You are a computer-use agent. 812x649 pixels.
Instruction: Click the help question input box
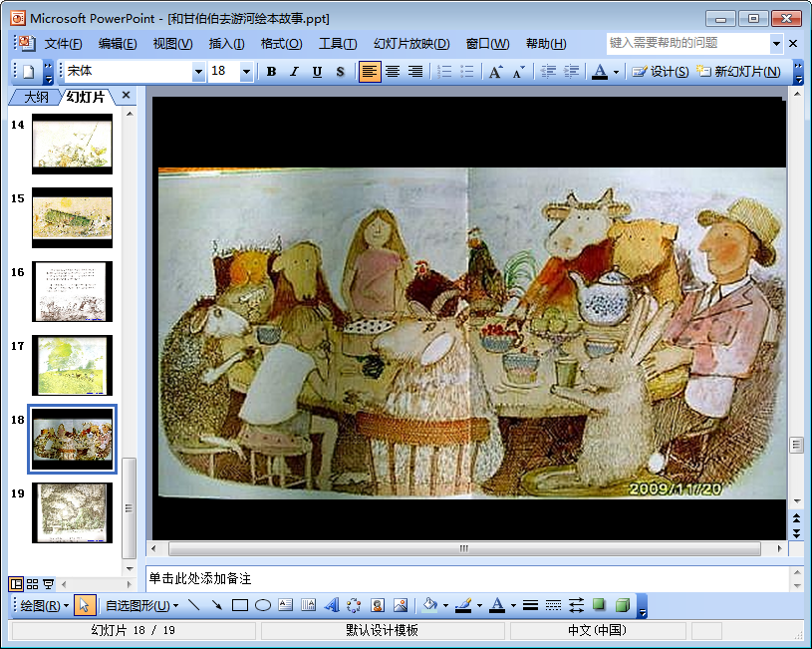(688, 43)
